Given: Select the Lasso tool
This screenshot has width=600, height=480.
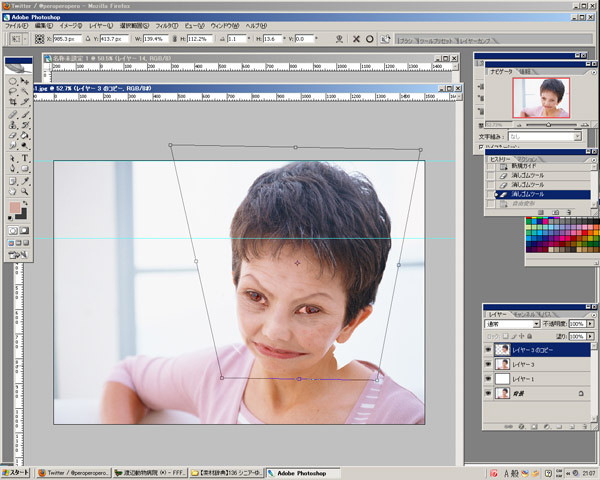Looking at the screenshot, I should (x=13, y=91).
